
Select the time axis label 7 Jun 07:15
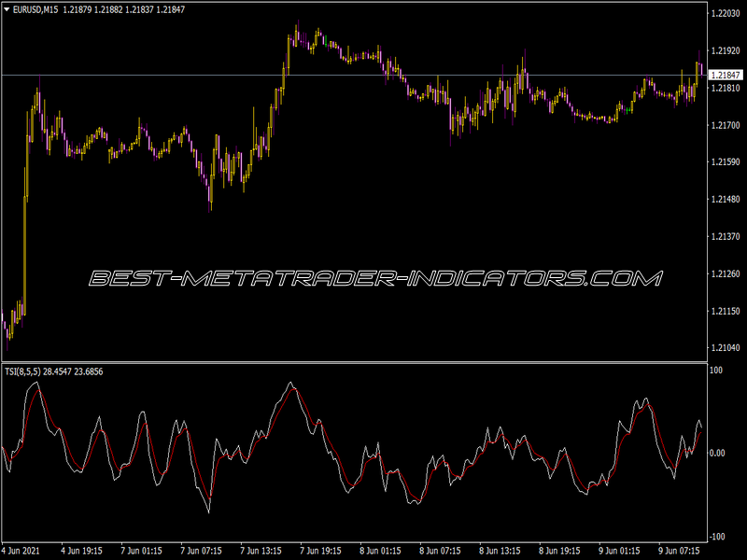[x=201, y=551]
